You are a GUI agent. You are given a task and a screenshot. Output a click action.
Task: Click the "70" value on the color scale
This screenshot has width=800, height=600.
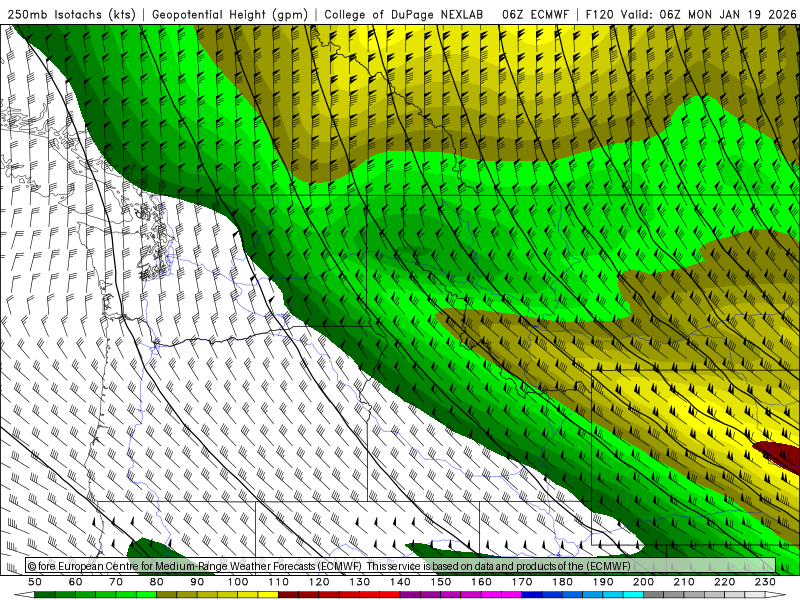116,582
